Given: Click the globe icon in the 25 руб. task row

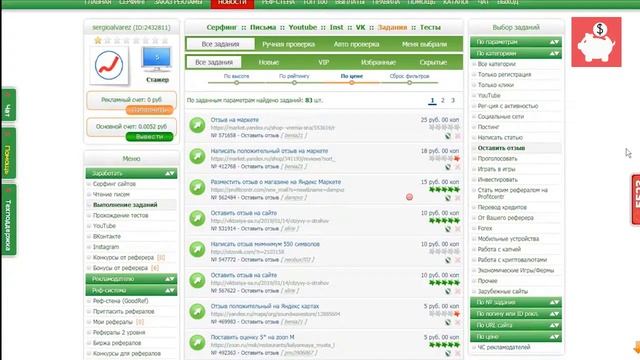Looking at the screenshot, I should click(448, 136).
